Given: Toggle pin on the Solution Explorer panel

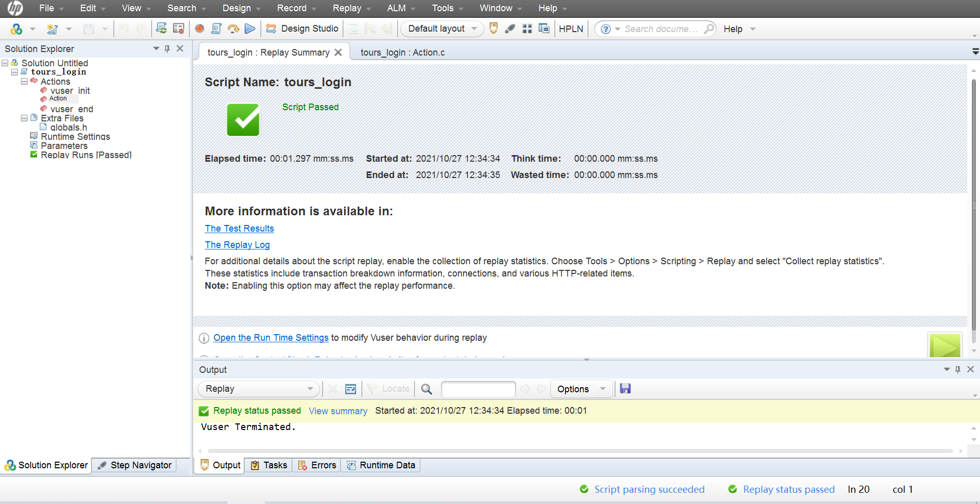Looking at the screenshot, I should point(167,48).
